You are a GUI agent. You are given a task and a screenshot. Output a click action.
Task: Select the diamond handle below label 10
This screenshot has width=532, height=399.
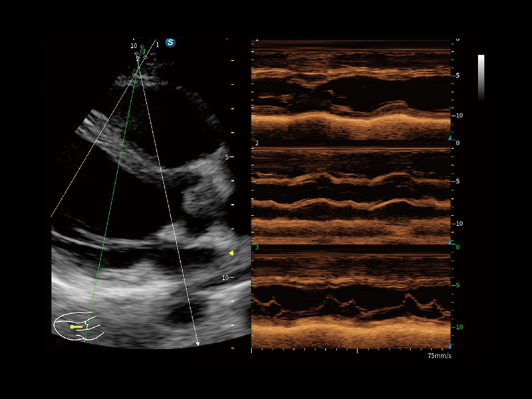click(136, 52)
